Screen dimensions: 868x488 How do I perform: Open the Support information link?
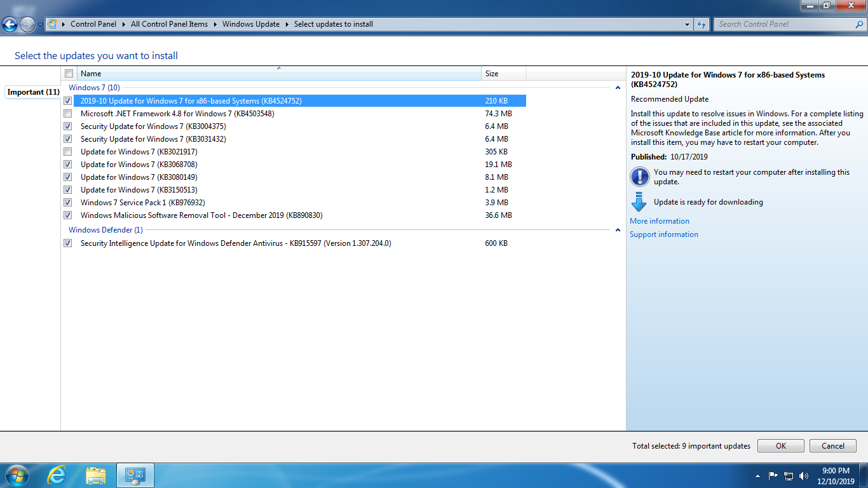(664, 234)
